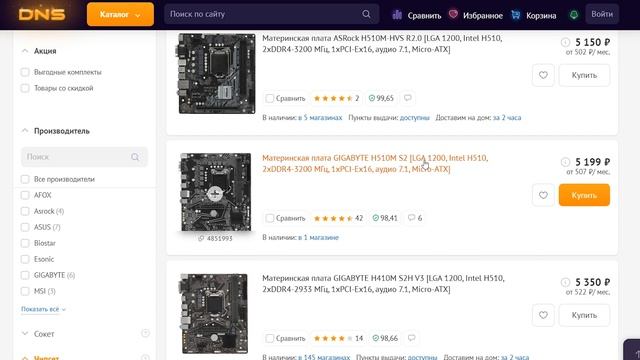The width and height of the screenshot is (640, 360).
Task: Click the shopping cart icon
Action: pyautogui.click(x=516, y=15)
